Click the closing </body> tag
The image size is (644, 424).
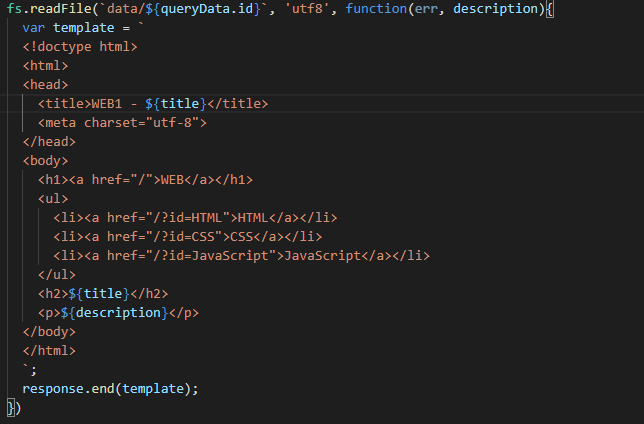point(49,332)
